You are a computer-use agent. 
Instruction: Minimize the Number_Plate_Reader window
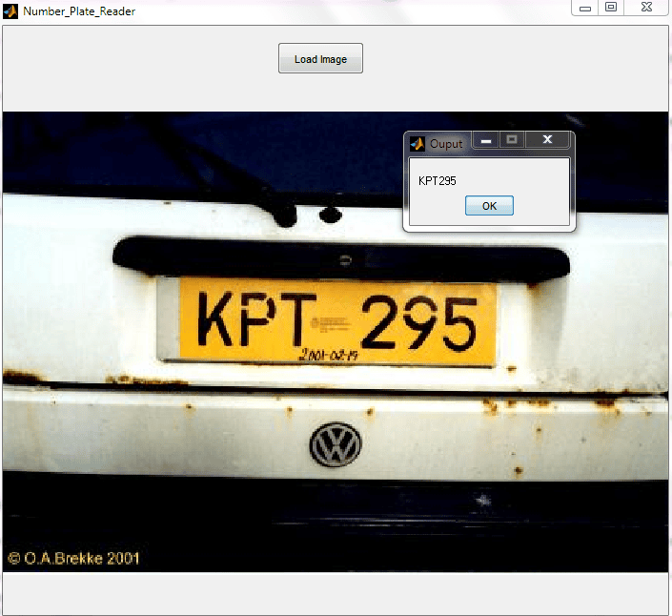(585, 8)
